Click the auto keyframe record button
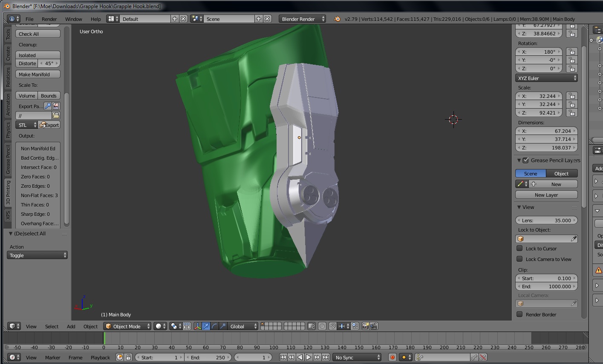Screen dimensions: 603x364 point(392,357)
